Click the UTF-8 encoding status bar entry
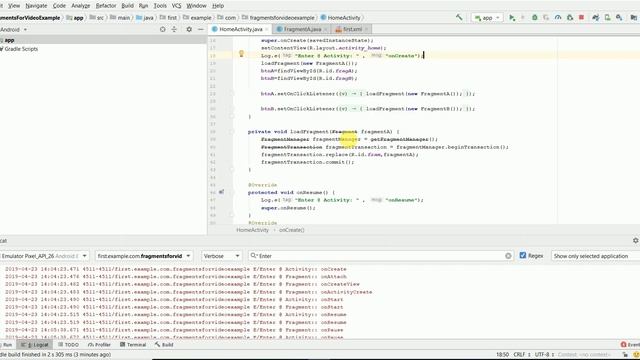640x360 pixels. (x=544, y=355)
